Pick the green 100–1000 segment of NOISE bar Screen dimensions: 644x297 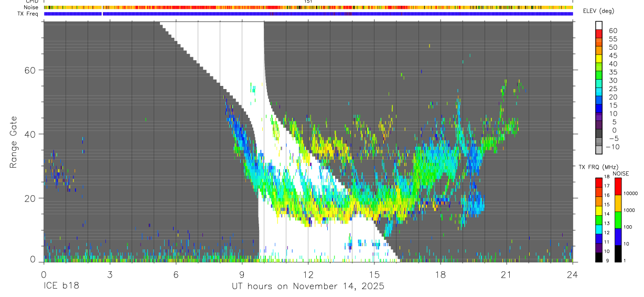pyautogui.click(x=618, y=220)
